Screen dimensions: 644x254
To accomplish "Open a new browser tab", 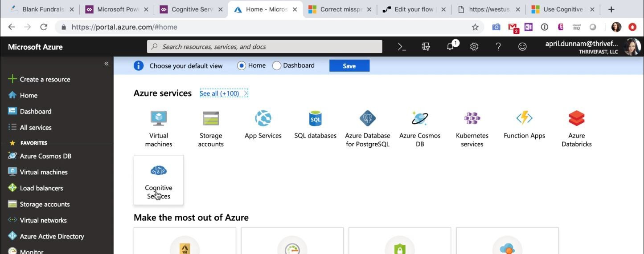I will coord(611,9).
